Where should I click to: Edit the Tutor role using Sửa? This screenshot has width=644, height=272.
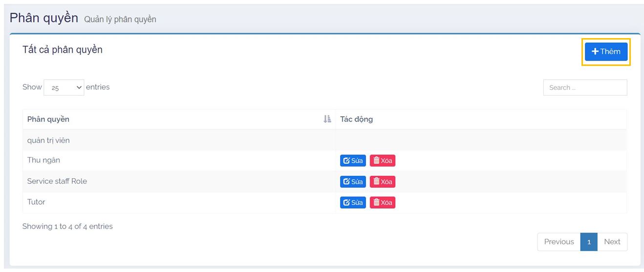coord(353,203)
